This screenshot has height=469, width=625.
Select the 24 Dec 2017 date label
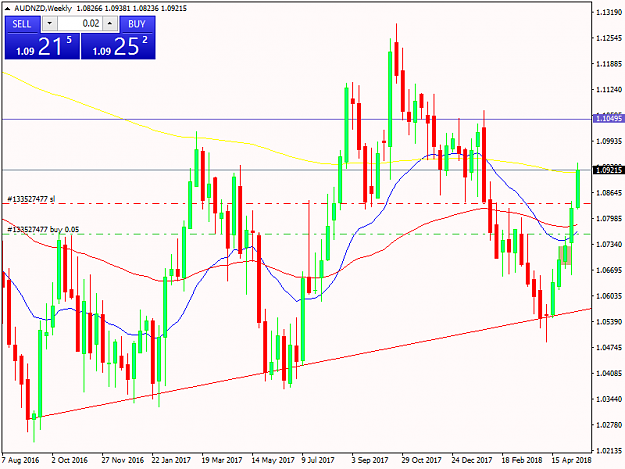point(472,460)
